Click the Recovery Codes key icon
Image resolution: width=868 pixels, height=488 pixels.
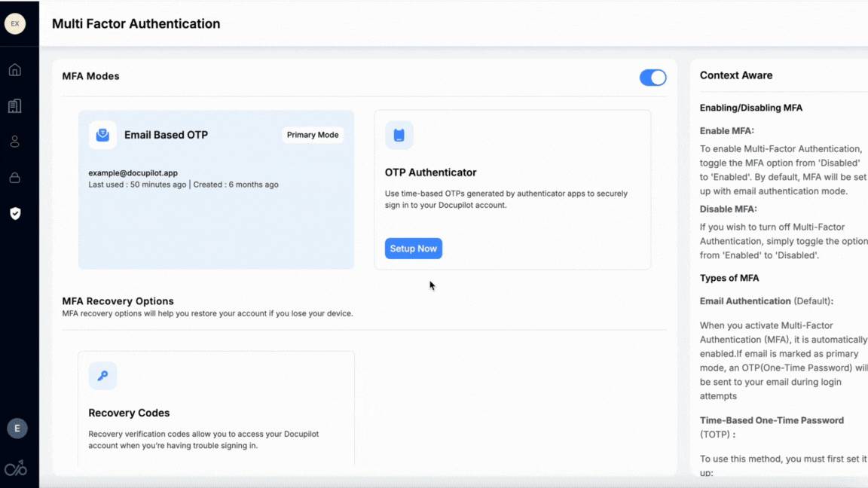point(102,376)
